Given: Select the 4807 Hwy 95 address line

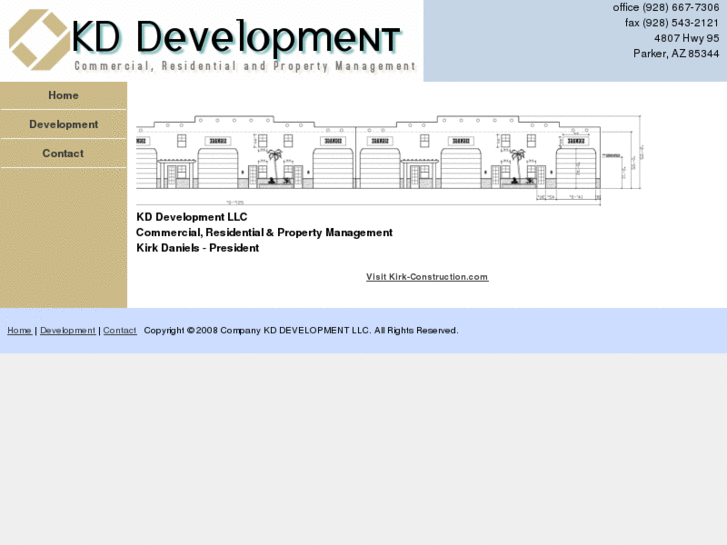Looking at the screenshot, I should [687, 38].
